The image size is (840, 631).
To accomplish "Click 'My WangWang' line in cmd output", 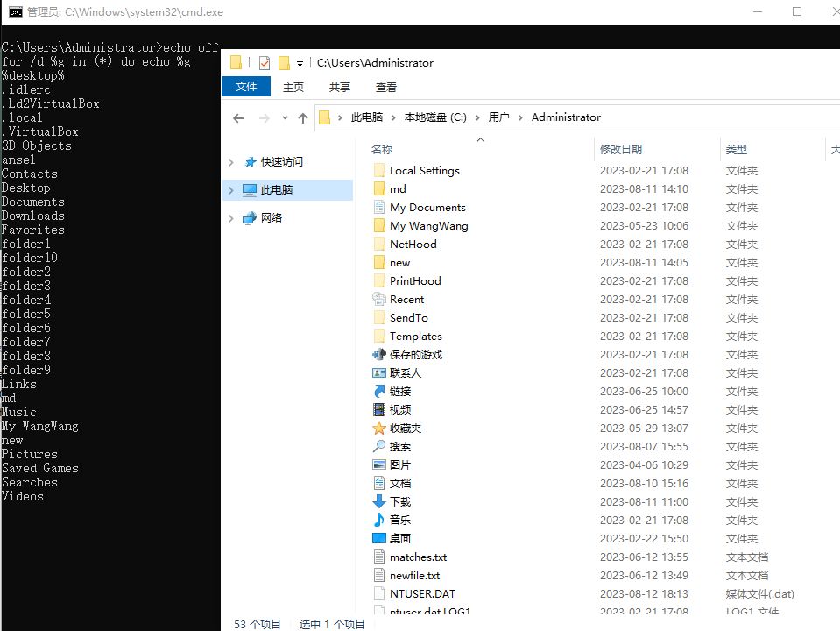I will click(39, 426).
